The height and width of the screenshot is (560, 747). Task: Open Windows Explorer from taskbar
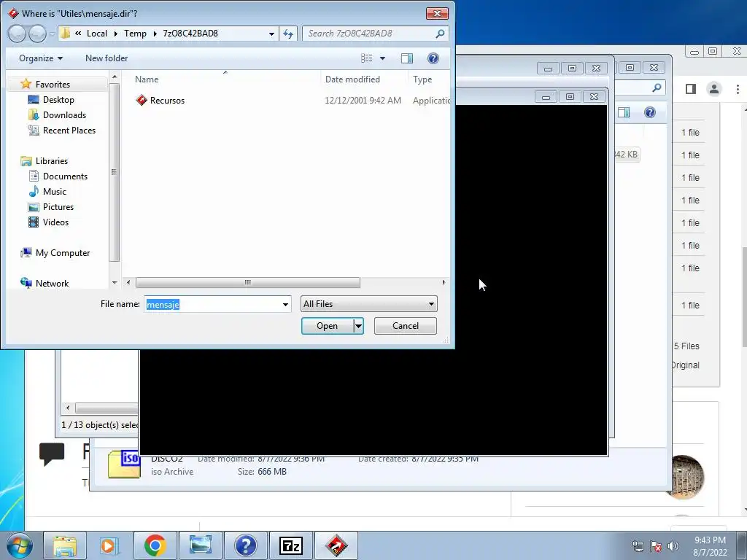tap(65, 545)
